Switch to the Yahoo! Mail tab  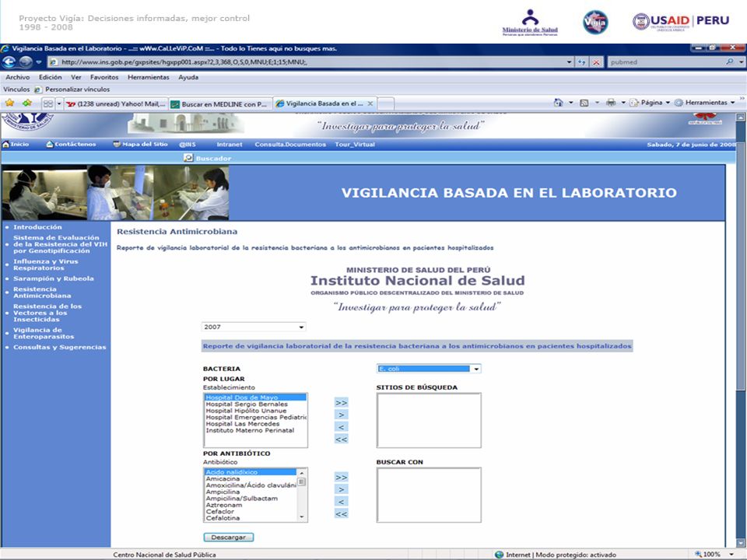[x=116, y=103]
